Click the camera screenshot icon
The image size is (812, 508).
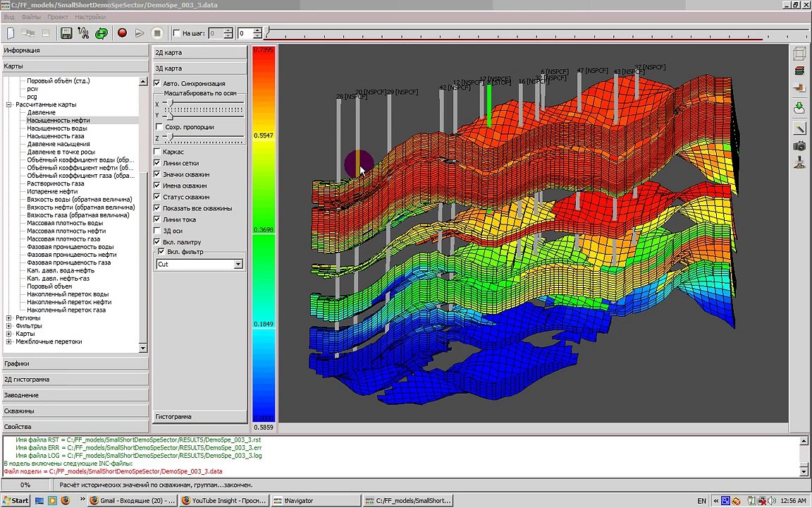click(x=799, y=146)
